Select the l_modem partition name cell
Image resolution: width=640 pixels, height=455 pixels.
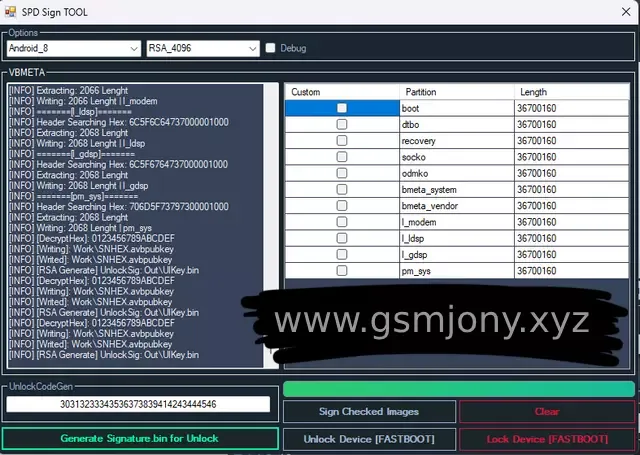pyautogui.click(x=457, y=222)
